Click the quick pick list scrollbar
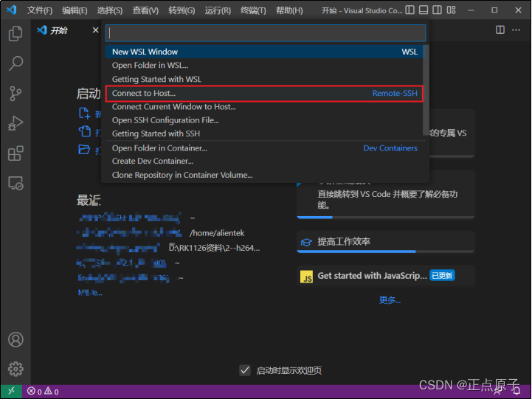 [x=426, y=90]
